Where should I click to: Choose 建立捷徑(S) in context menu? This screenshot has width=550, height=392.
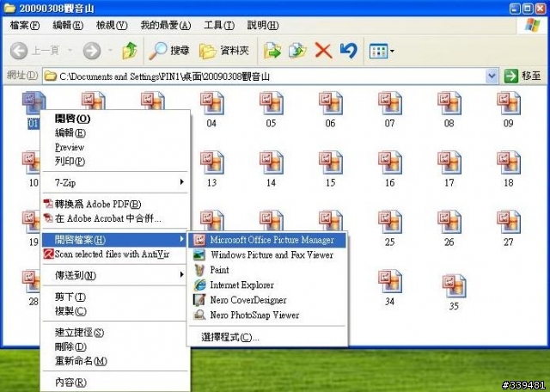(x=116, y=333)
